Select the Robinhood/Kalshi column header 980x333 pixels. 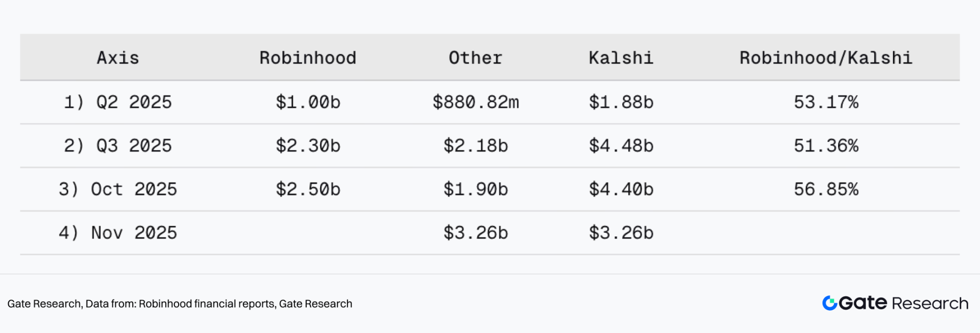pos(825,58)
